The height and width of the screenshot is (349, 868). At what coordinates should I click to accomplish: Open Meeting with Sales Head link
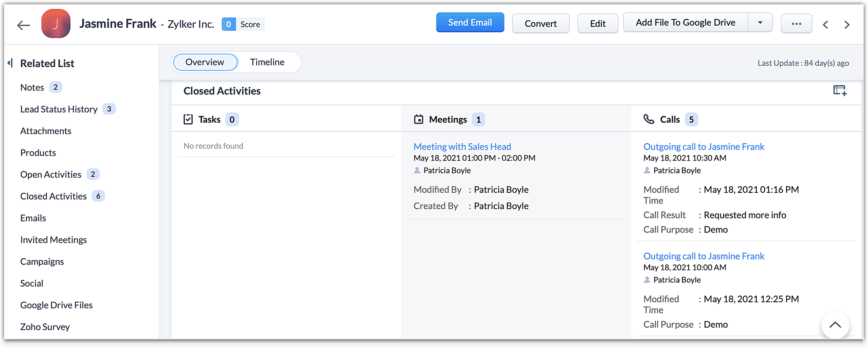(x=462, y=146)
